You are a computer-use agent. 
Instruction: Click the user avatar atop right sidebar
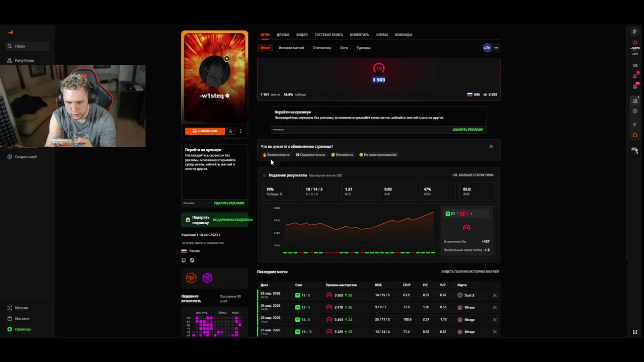[635, 32]
